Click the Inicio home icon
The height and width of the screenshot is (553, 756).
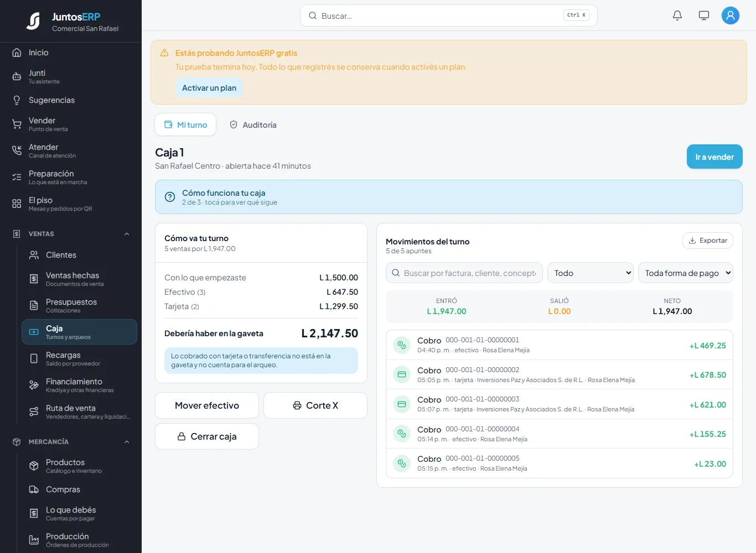[x=17, y=53]
